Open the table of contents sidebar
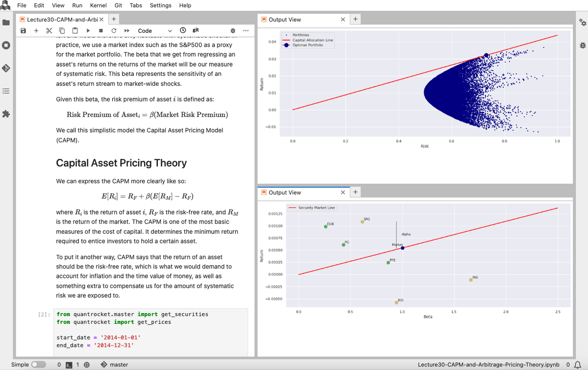Screen dimensions: 588x370 [x=6, y=91]
